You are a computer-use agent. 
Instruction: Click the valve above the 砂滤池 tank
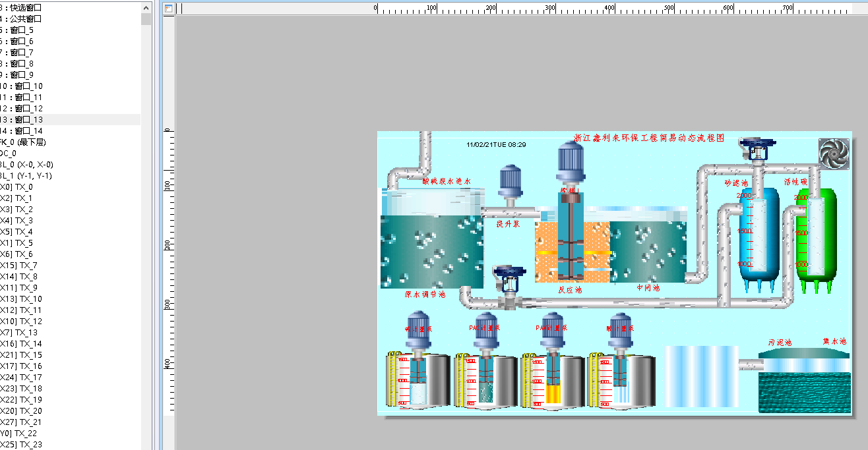coord(758,148)
